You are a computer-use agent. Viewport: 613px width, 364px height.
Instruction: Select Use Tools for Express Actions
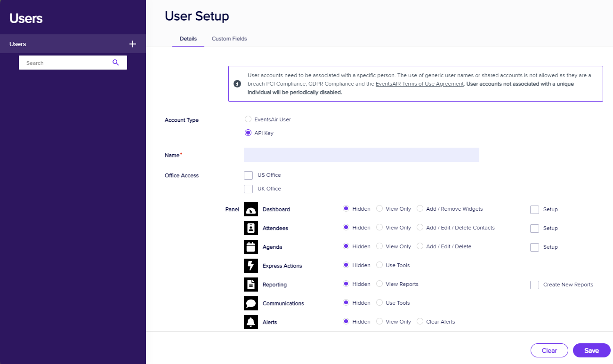[379, 265]
